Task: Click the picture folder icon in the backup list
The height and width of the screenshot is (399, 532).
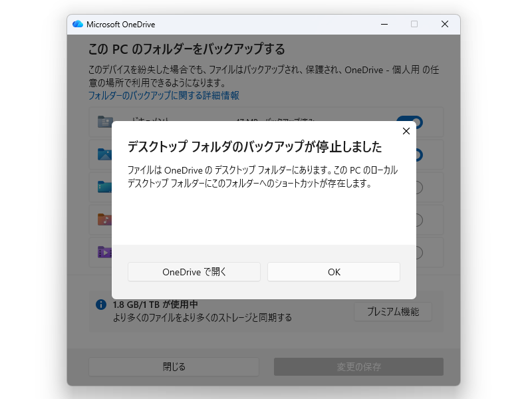Action: [x=103, y=155]
